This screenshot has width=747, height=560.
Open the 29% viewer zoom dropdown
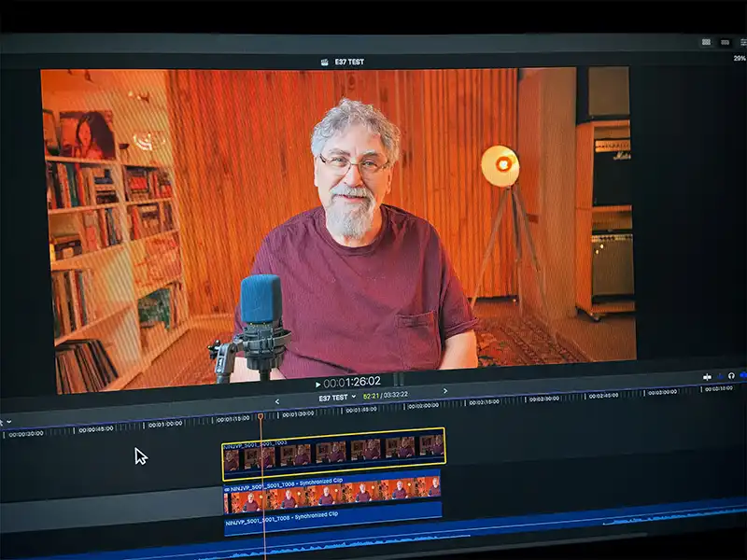(x=740, y=58)
